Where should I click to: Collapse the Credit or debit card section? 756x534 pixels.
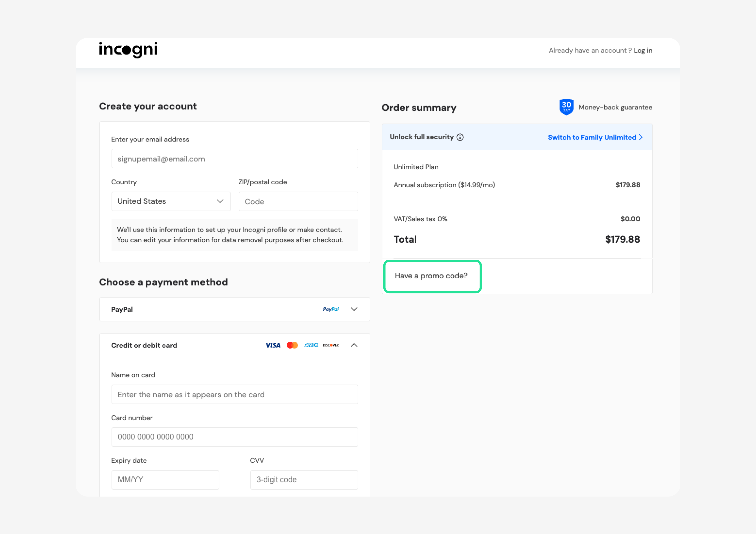[x=354, y=345]
